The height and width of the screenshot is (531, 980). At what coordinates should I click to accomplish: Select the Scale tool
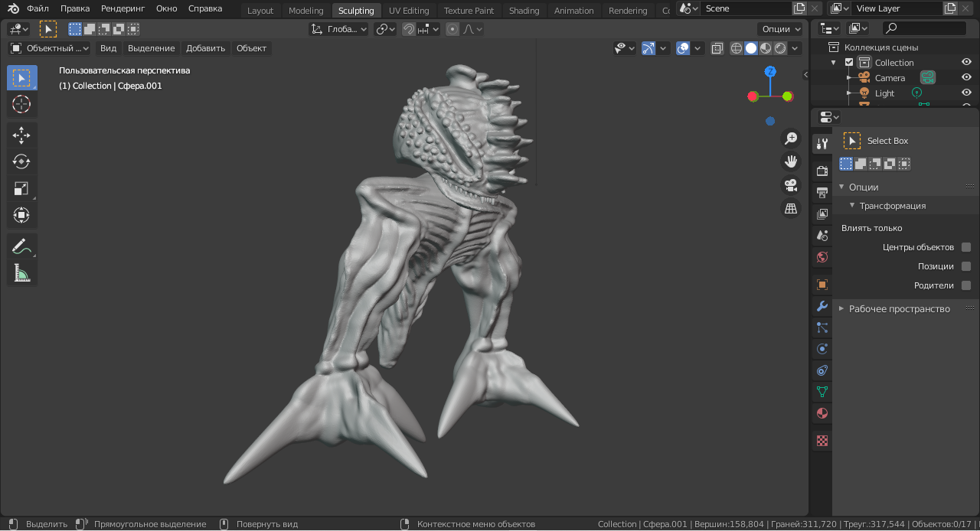[x=22, y=188]
